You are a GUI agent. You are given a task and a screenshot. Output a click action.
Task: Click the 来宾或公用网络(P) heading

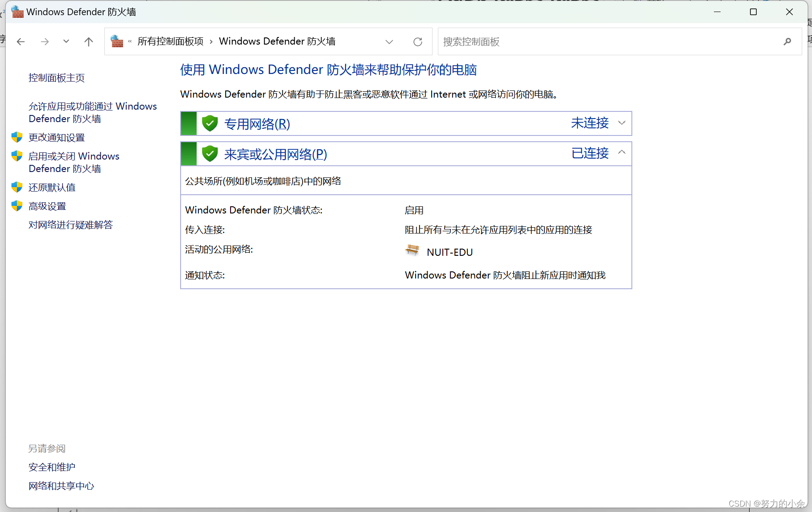click(x=276, y=154)
